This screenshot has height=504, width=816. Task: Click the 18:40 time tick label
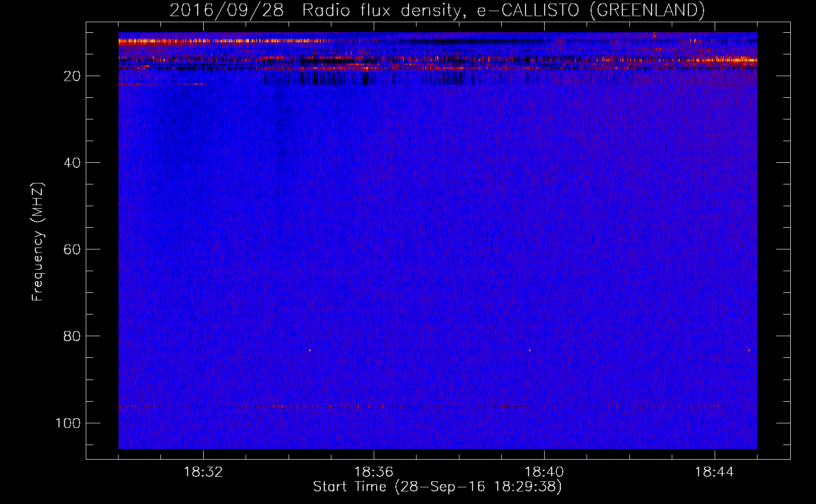point(544,472)
